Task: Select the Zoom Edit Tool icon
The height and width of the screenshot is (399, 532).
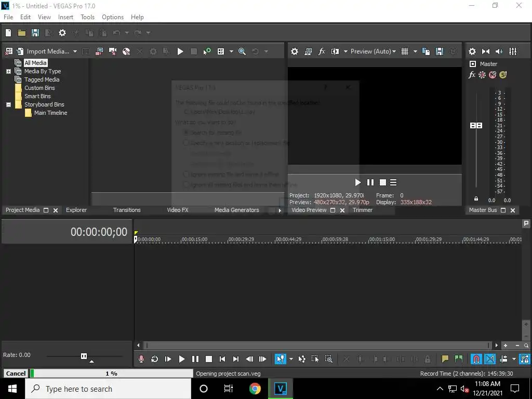Action: coord(328,359)
